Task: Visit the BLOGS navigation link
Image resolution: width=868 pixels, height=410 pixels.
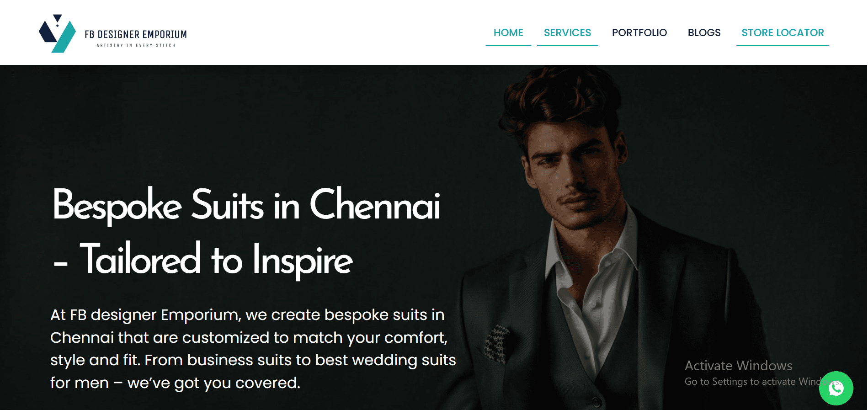Action: click(704, 33)
